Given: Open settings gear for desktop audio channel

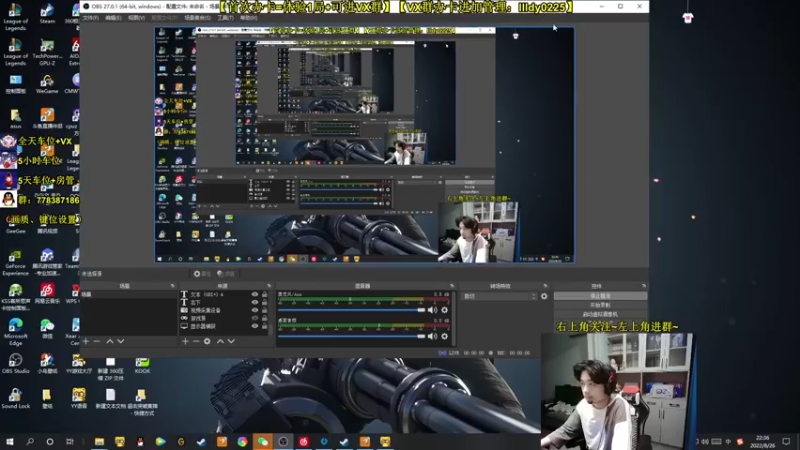Looking at the screenshot, I should coord(444,336).
